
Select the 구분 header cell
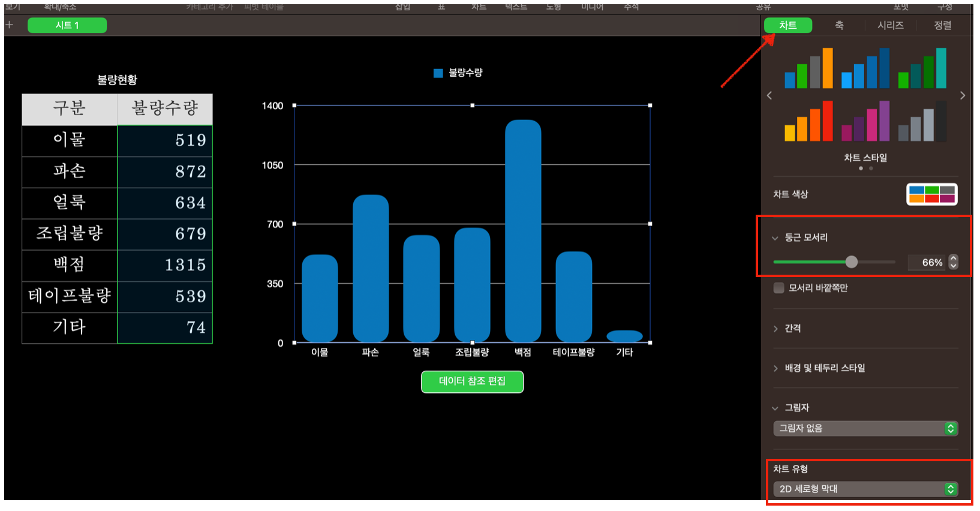tap(70, 109)
